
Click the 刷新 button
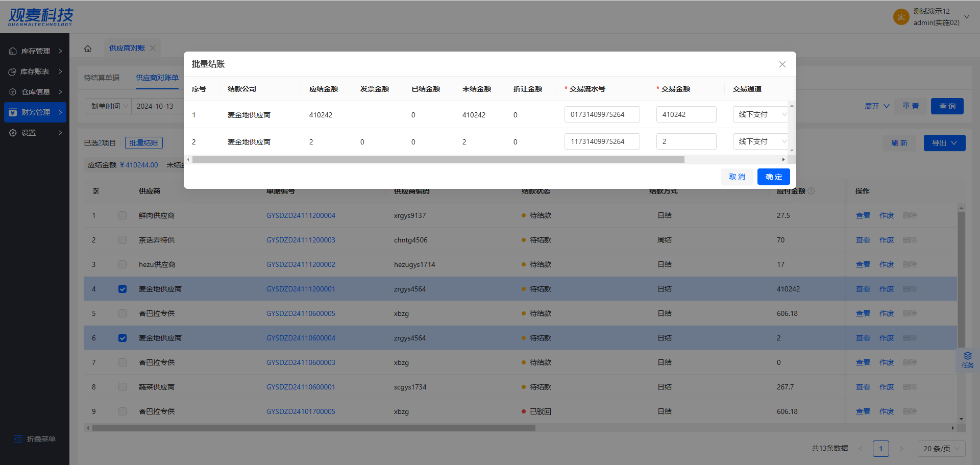899,143
